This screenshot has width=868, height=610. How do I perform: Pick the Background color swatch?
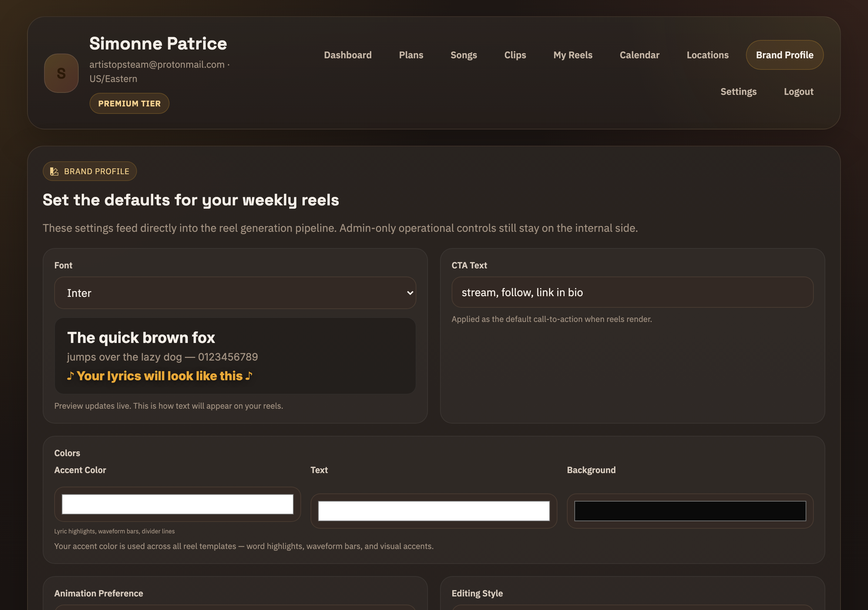[x=690, y=511]
